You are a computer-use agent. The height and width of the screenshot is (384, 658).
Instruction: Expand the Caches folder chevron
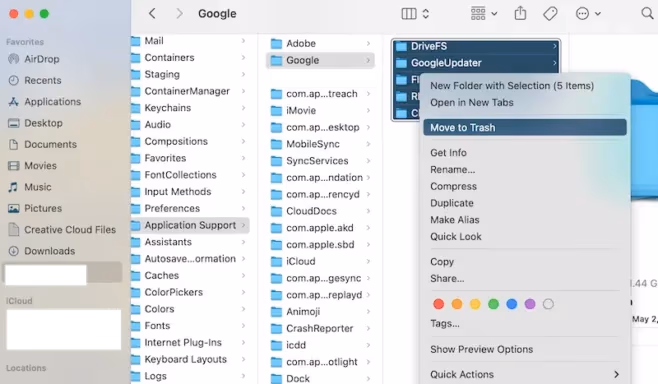(243, 275)
